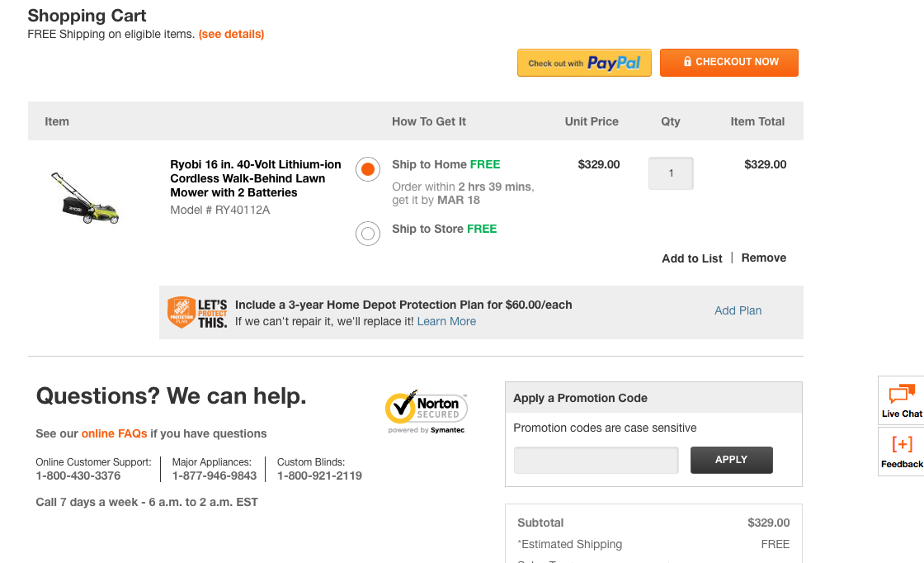This screenshot has width=924, height=563.
Task: Click the promotion code input field
Action: pos(596,460)
